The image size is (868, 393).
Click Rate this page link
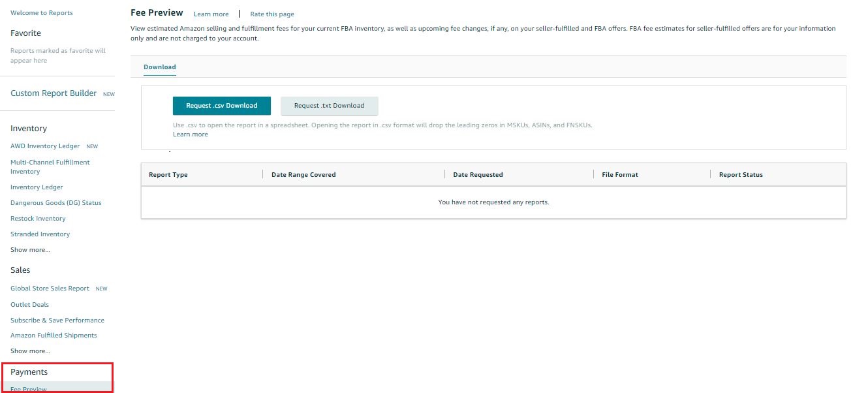[271, 14]
